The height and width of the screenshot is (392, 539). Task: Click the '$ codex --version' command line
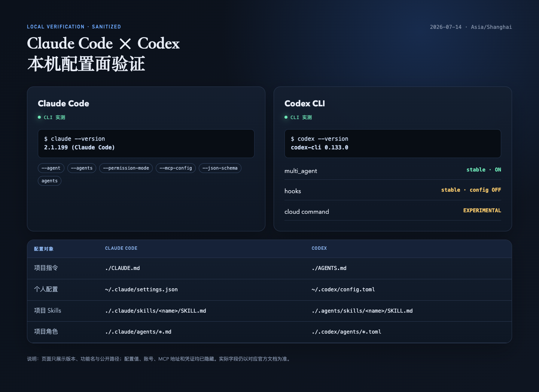click(320, 139)
